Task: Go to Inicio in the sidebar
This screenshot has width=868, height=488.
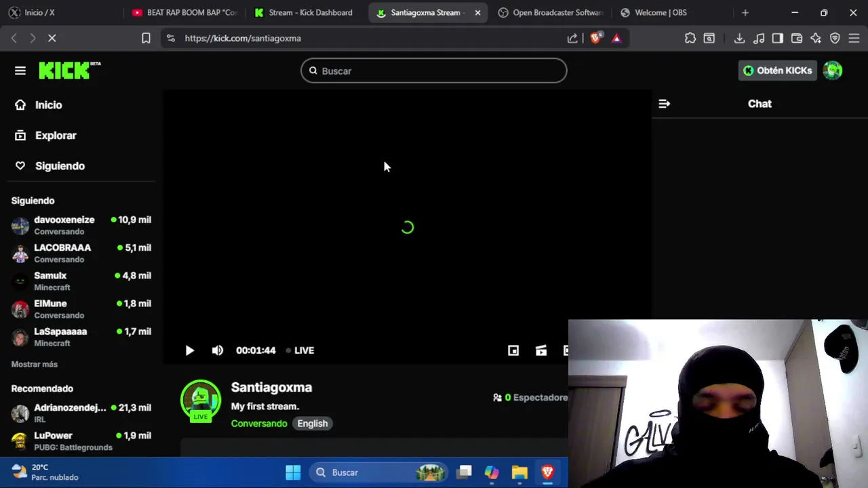Action: (x=39, y=105)
